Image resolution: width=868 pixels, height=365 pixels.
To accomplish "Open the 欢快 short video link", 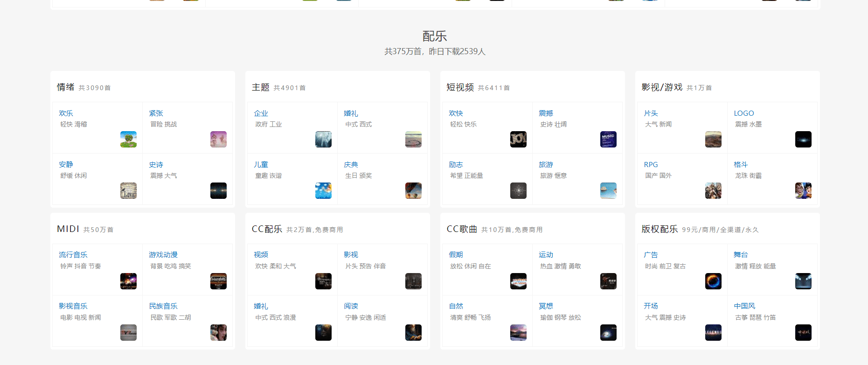I will click(x=456, y=113).
